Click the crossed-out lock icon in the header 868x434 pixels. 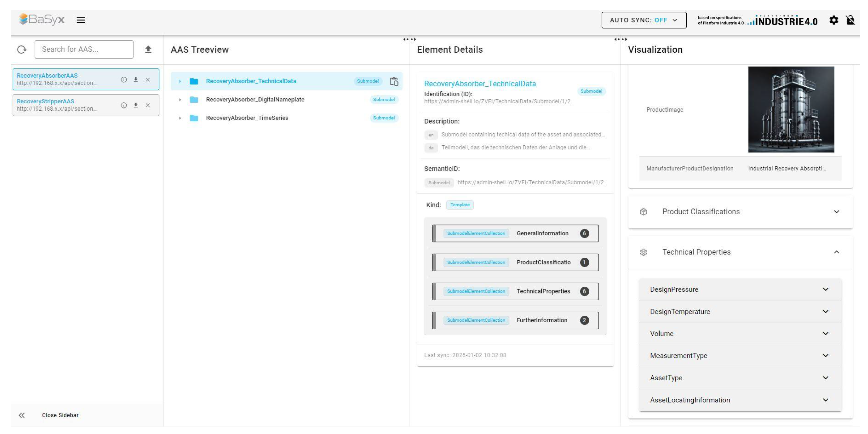(x=850, y=20)
